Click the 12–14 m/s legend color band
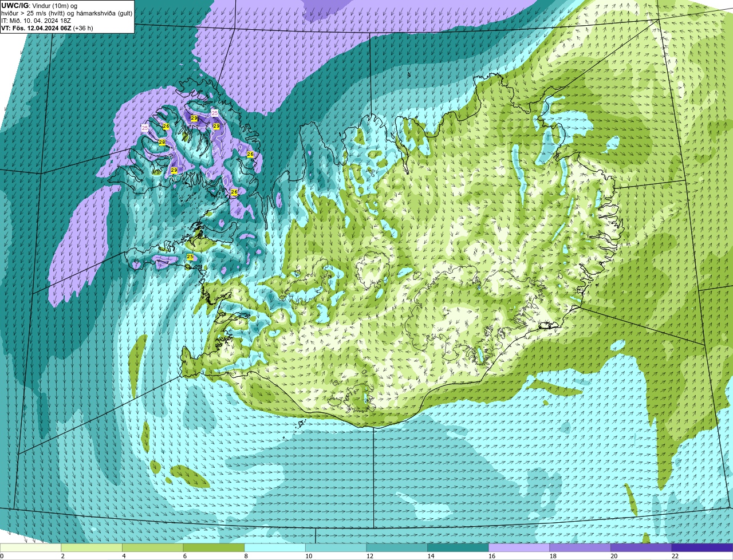 (x=397, y=547)
